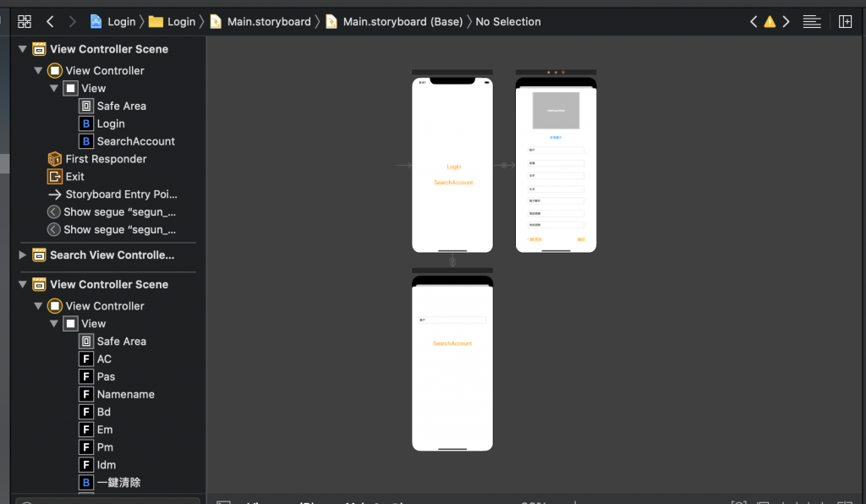Click the Main.storyboard (Base) breadcrumb
Image resolution: width=866 pixels, height=504 pixels.
click(x=394, y=21)
